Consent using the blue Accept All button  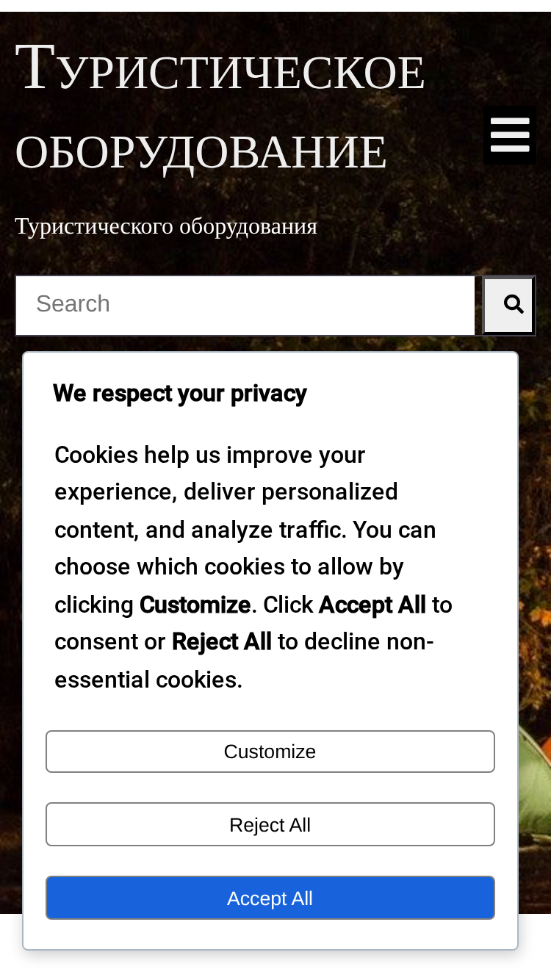click(270, 898)
